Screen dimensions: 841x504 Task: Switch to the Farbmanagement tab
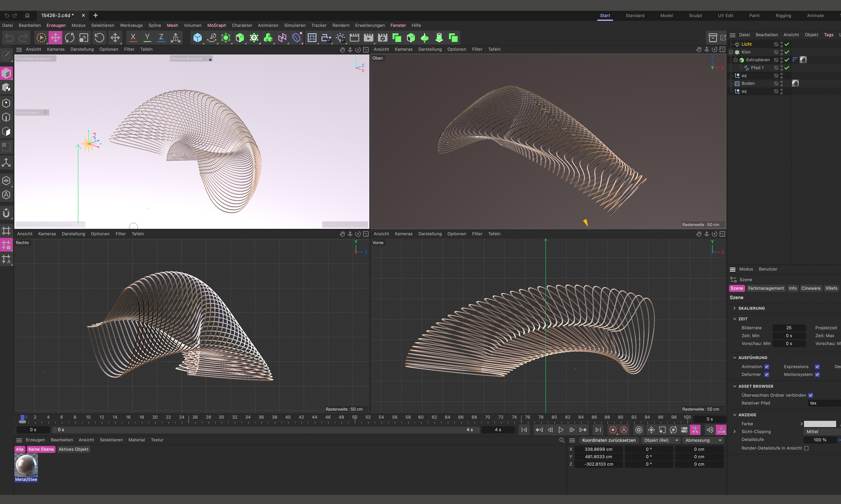pyautogui.click(x=766, y=288)
